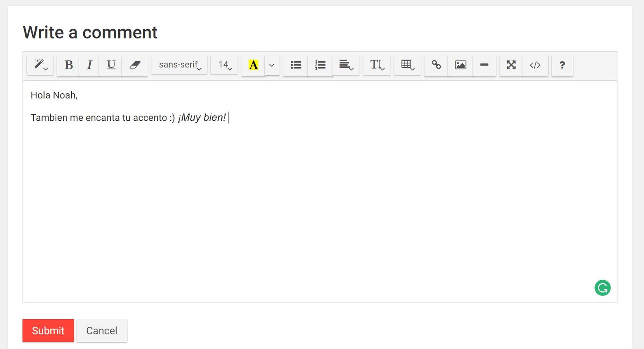Click the insert link icon

click(x=436, y=65)
